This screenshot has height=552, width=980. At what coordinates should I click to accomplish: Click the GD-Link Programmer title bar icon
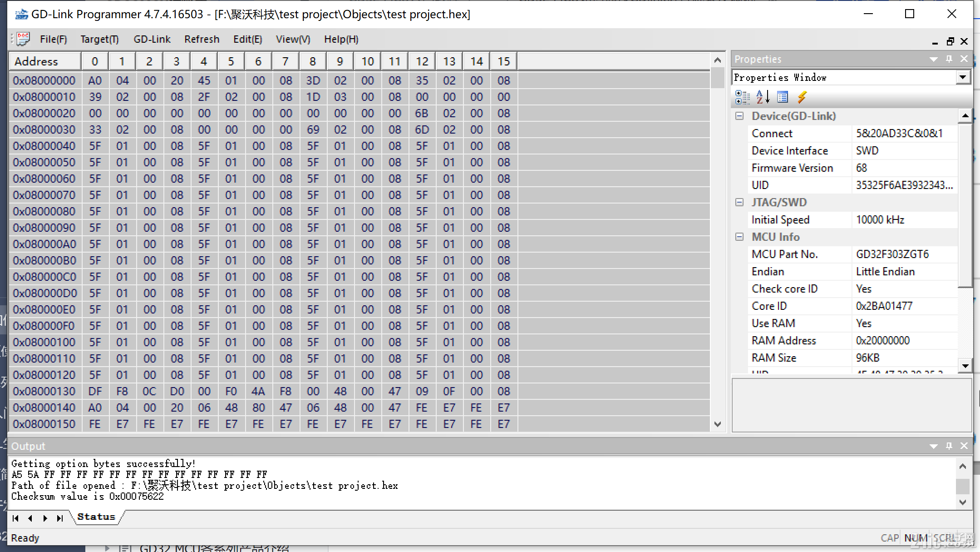21,15
